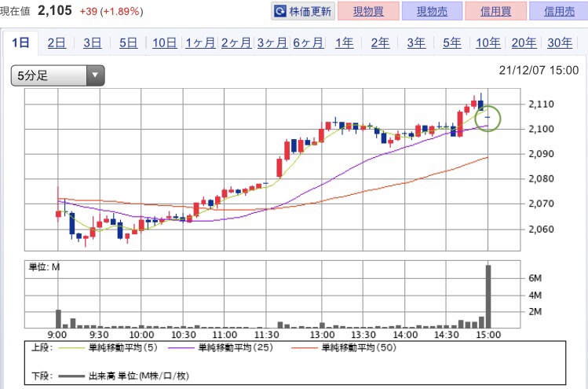Open the 現物買 order link
588x389 pixels.
coord(368,11)
